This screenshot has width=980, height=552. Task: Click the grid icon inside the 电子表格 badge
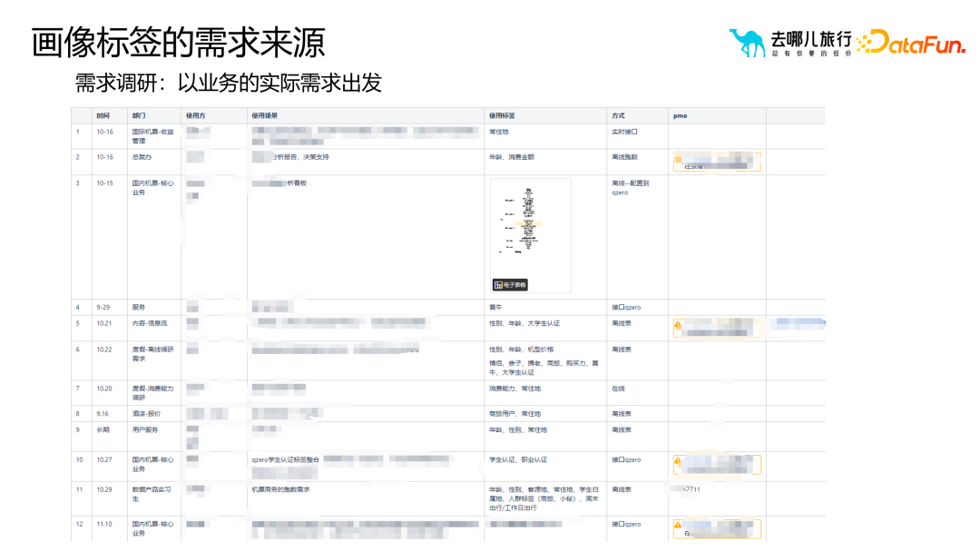(x=498, y=283)
